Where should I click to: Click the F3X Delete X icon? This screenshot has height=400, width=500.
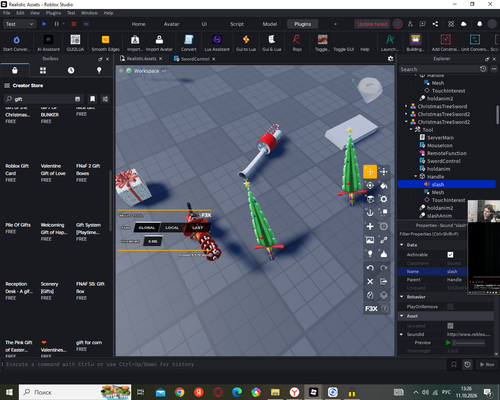coord(370,282)
